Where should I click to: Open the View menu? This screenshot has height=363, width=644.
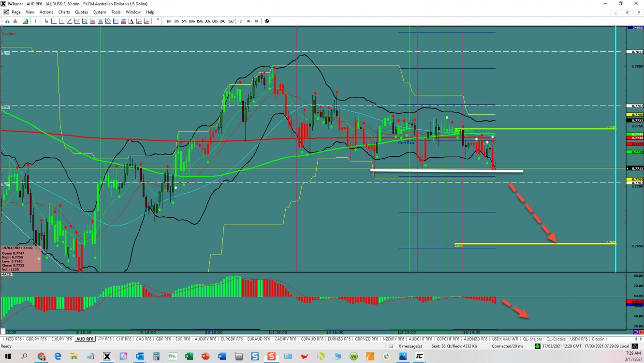click(30, 12)
